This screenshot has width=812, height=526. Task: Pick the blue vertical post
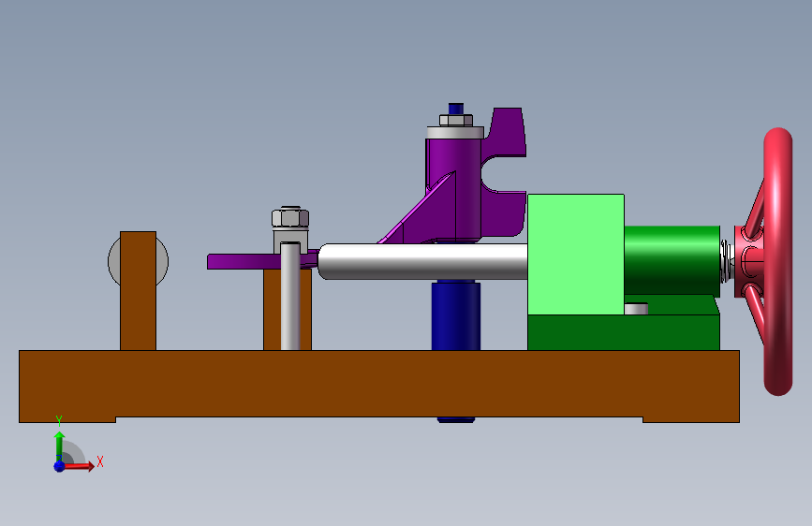pos(456,315)
